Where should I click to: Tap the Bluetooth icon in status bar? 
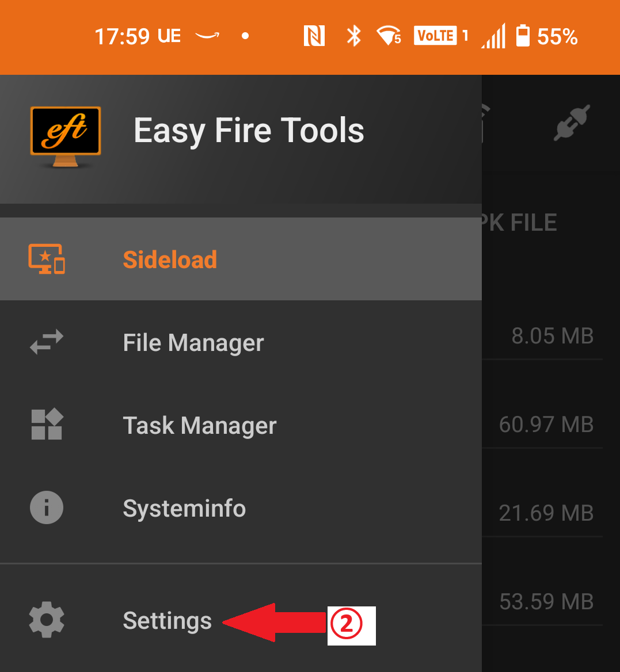353,36
